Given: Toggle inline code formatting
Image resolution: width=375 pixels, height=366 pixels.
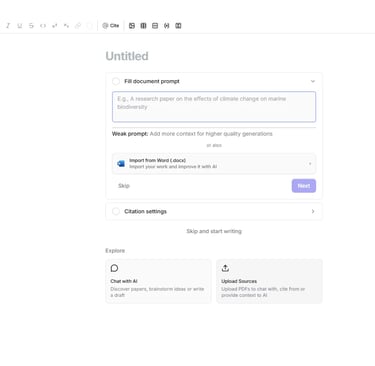Looking at the screenshot, I should point(43,26).
